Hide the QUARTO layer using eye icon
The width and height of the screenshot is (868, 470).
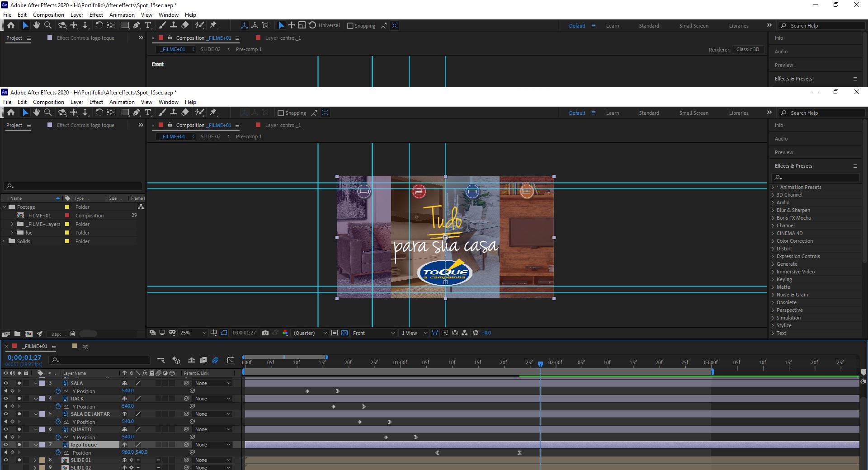tap(6, 429)
